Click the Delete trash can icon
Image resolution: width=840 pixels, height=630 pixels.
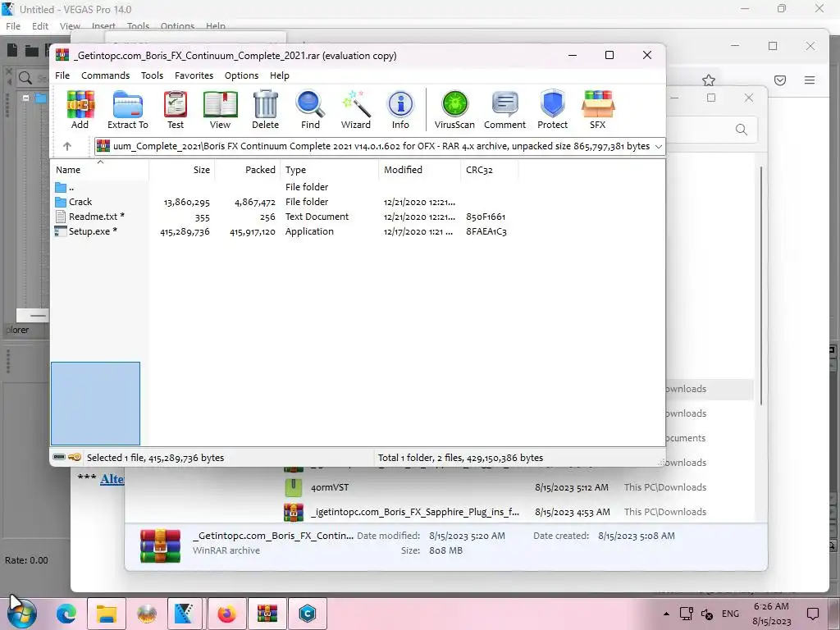265,110
